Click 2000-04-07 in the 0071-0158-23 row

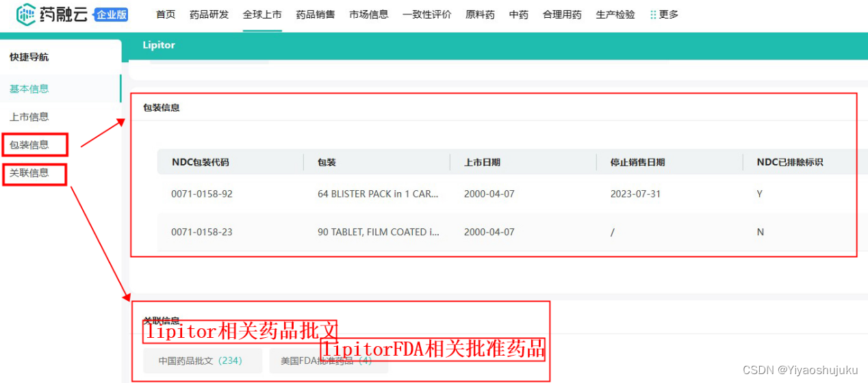(x=489, y=233)
